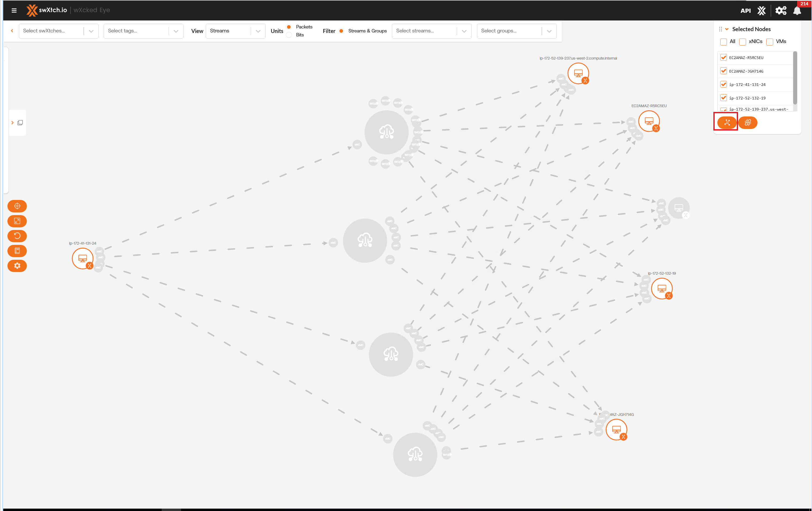The image size is (812, 511).
Task: Click the ip-172-41-131-24 node icon
Action: click(x=83, y=258)
